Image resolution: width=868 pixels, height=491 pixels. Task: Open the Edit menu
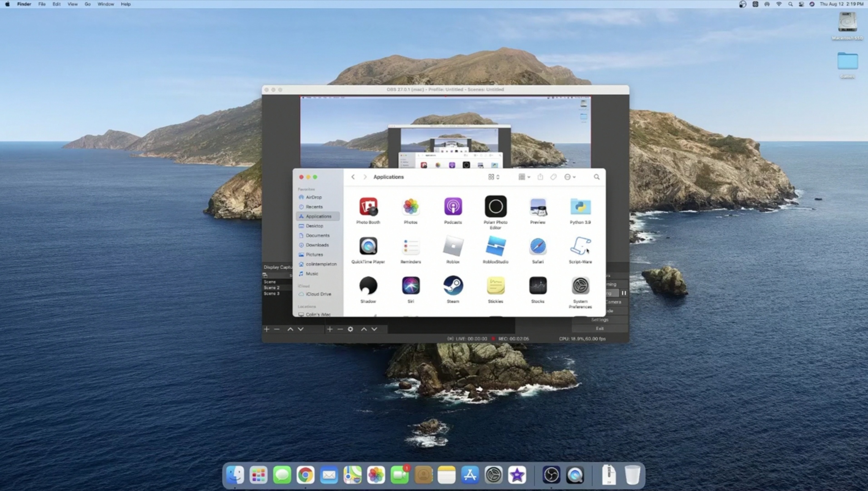click(56, 4)
